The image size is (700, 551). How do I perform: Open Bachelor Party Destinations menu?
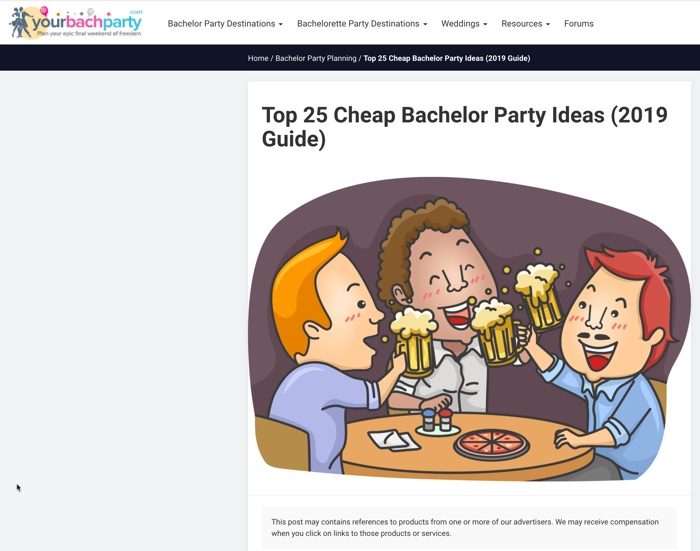225,24
